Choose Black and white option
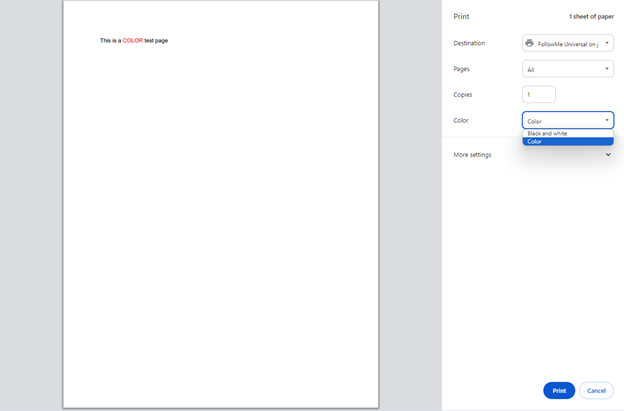 [x=548, y=133]
